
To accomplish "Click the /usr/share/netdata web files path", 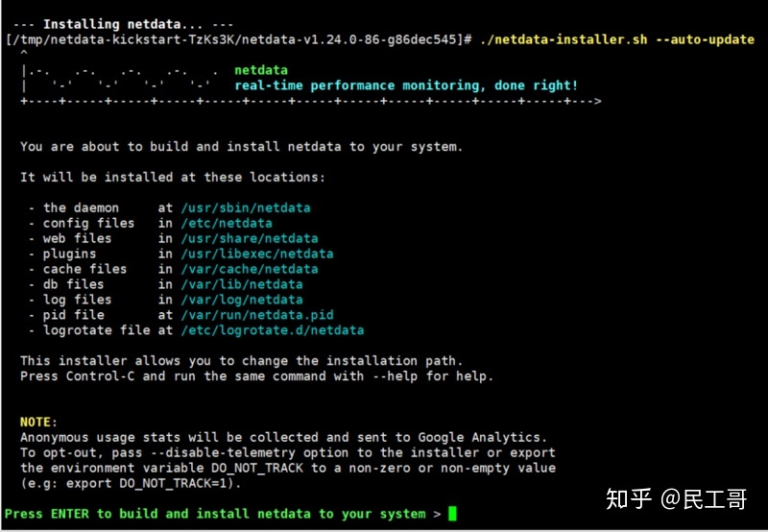I will pyautogui.click(x=250, y=238).
